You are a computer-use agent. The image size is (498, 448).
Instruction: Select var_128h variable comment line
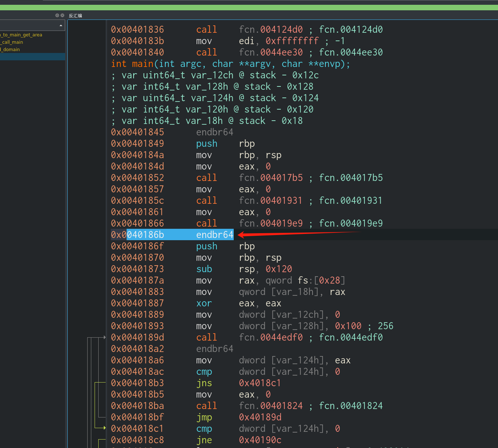coord(212,86)
